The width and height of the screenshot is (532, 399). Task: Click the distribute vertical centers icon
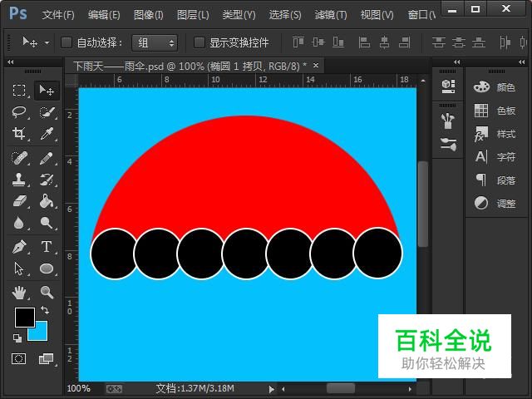tap(459, 42)
